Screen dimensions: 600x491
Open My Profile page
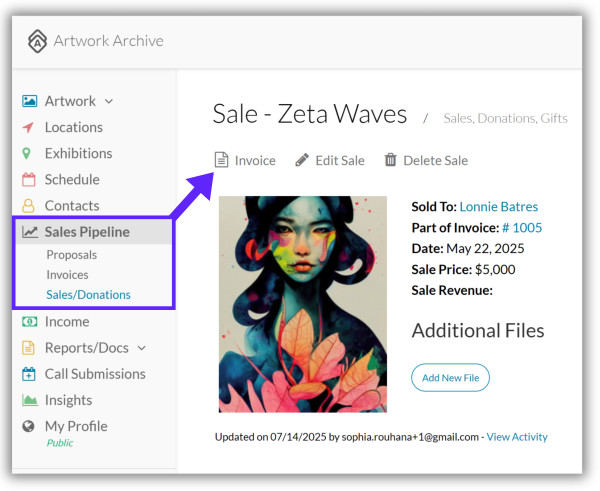coord(76,426)
